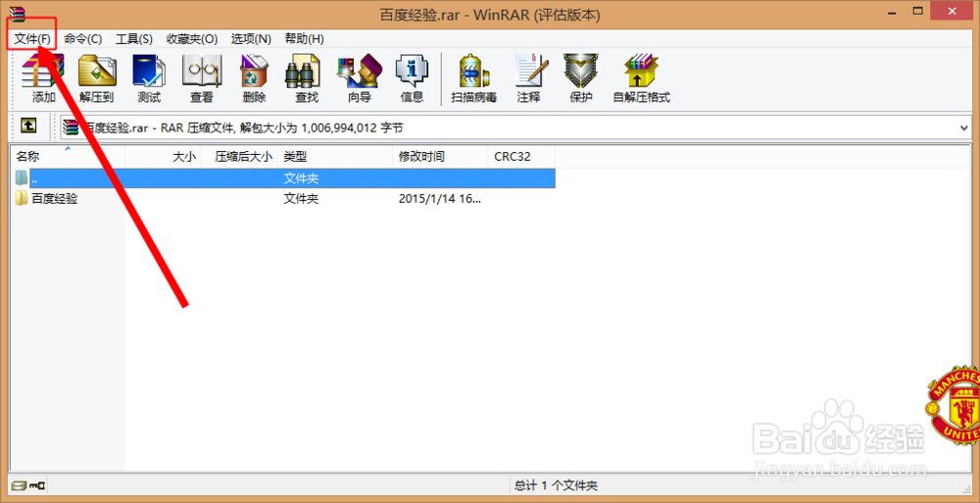Open the View (查看) tool
This screenshot has width=980, height=503.
[201, 78]
